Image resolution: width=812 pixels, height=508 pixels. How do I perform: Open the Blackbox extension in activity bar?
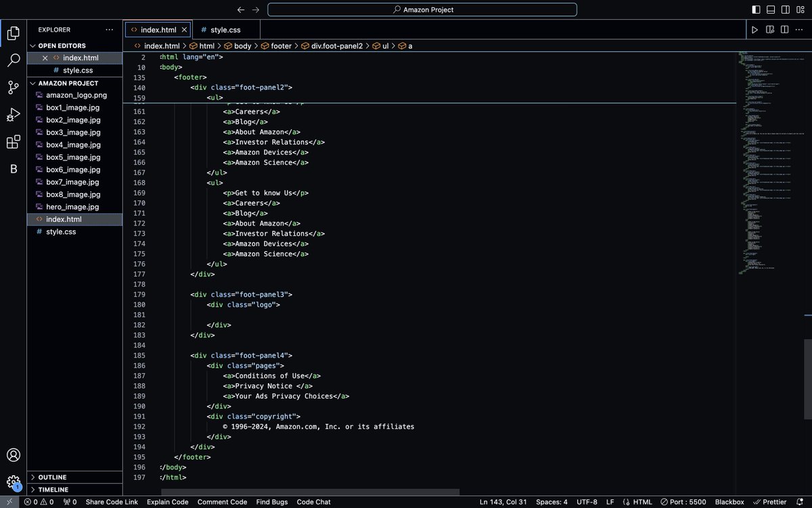click(13, 169)
